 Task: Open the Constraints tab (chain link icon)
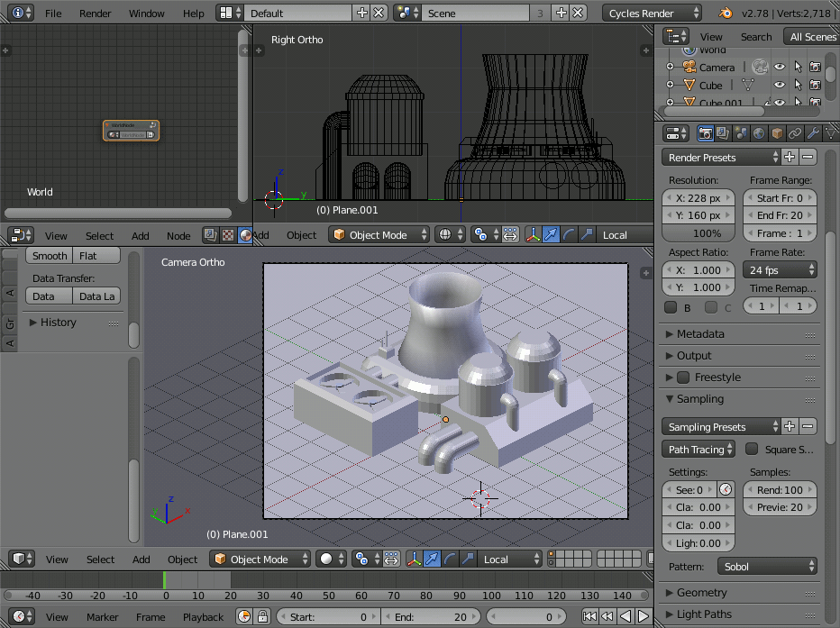794,133
